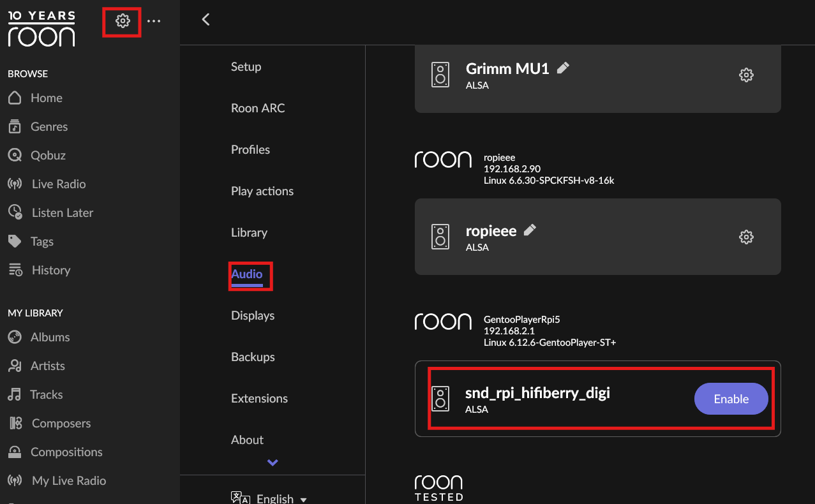Viewport: 815px width, 504px height.
Task: Open Qobuz from the sidebar
Action: tap(47, 155)
